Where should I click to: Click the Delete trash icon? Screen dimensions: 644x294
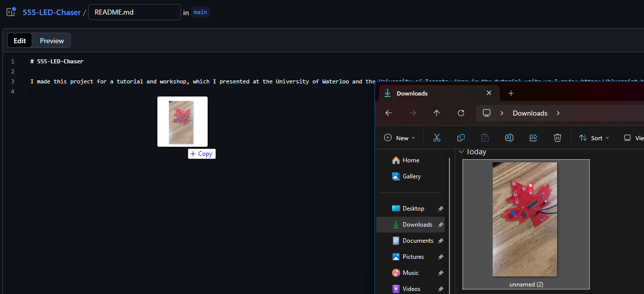(557, 138)
